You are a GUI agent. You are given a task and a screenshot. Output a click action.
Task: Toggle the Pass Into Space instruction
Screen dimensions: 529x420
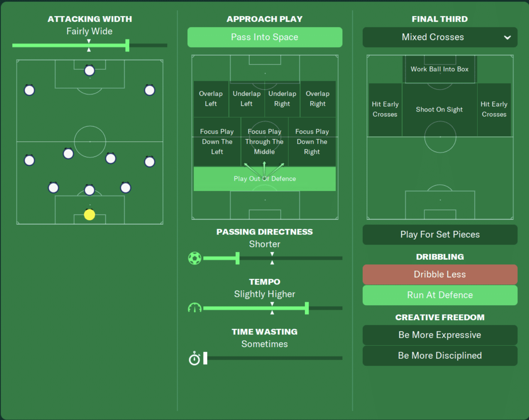[265, 37]
